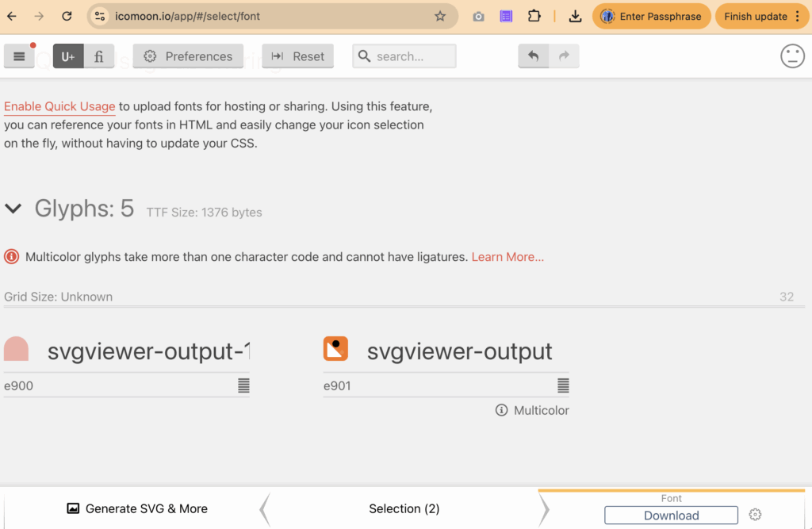Click the undo arrow icon
The height and width of the screenshot is (529, 812).
[534, 56]
